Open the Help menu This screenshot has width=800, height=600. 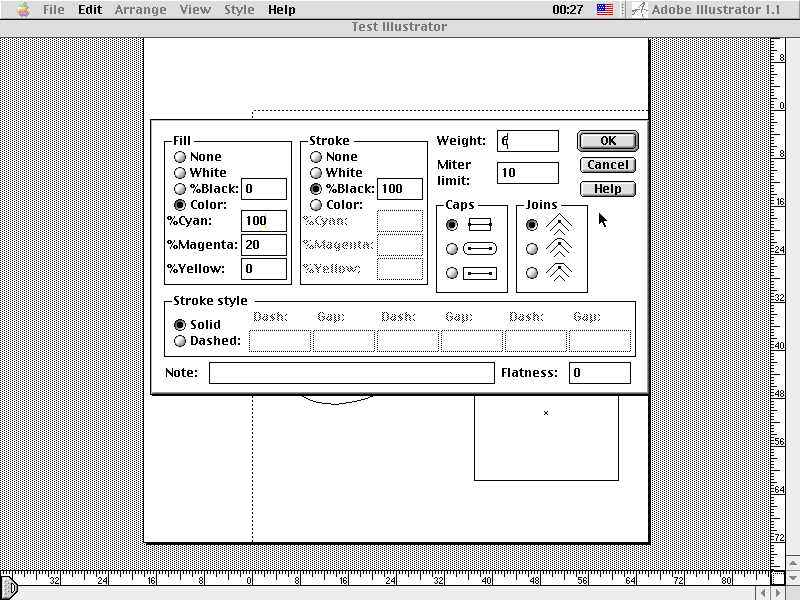coord(282,10)
